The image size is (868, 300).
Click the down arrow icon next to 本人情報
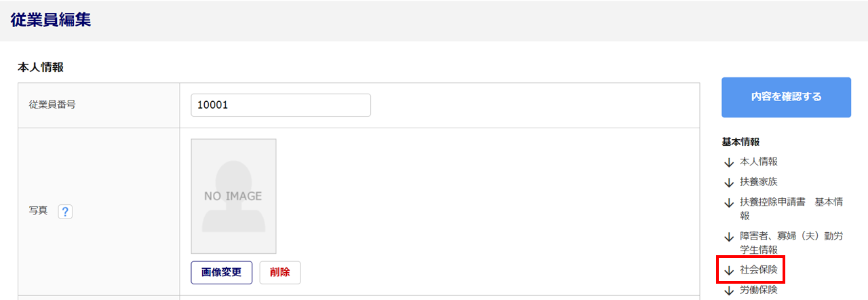tap(729, 162)
